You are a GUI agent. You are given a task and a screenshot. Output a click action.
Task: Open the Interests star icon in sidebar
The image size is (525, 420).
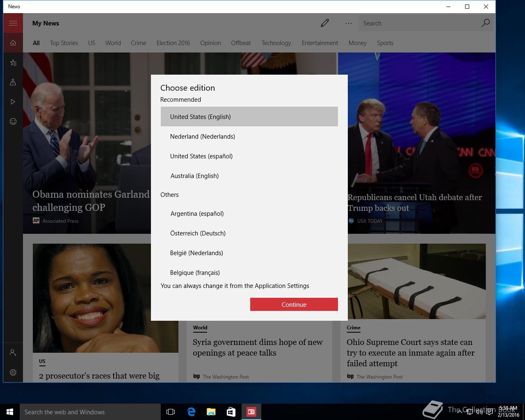(13, 62)
